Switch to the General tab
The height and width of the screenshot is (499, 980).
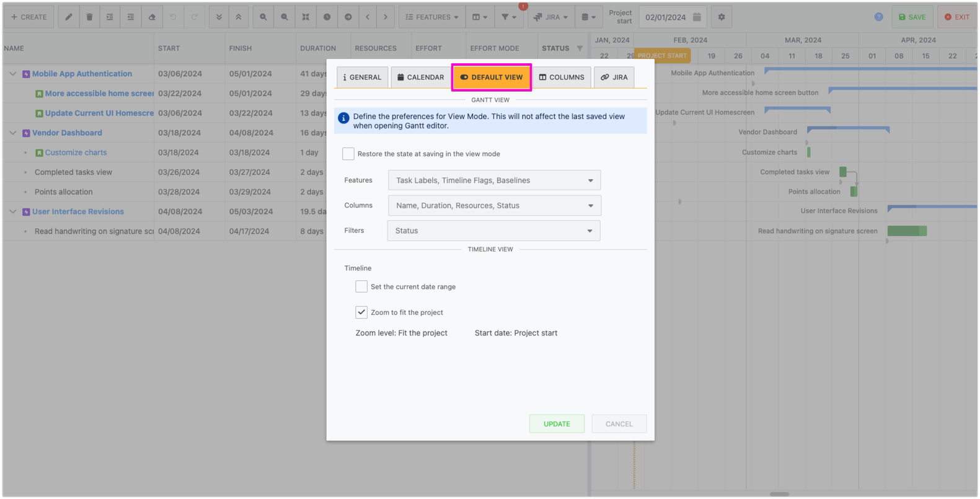tap(363, 77)
